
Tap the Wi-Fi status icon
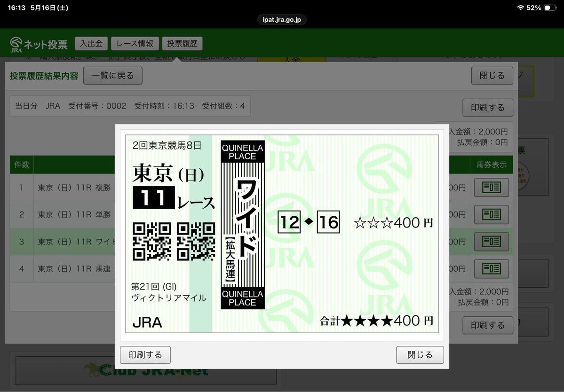tap(520, 8)
